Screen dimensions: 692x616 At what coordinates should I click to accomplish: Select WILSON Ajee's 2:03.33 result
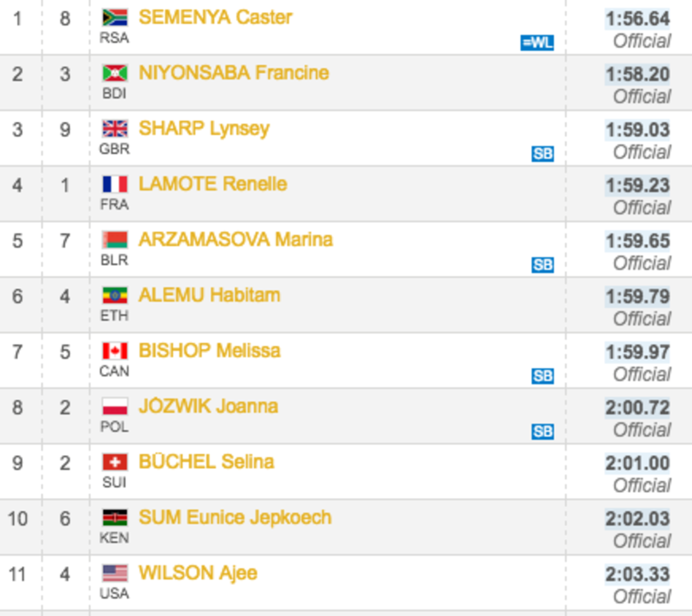pos(637,574)
